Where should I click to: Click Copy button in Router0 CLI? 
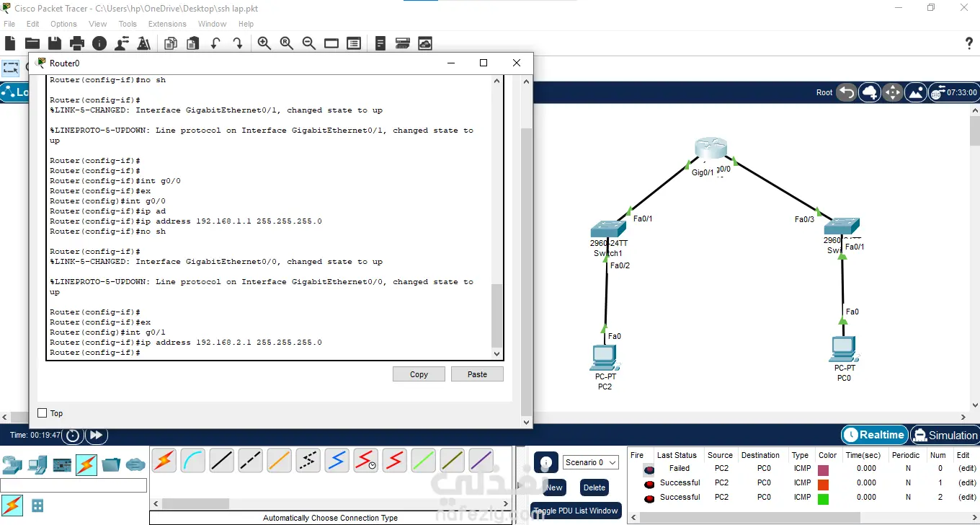(419, 374)
